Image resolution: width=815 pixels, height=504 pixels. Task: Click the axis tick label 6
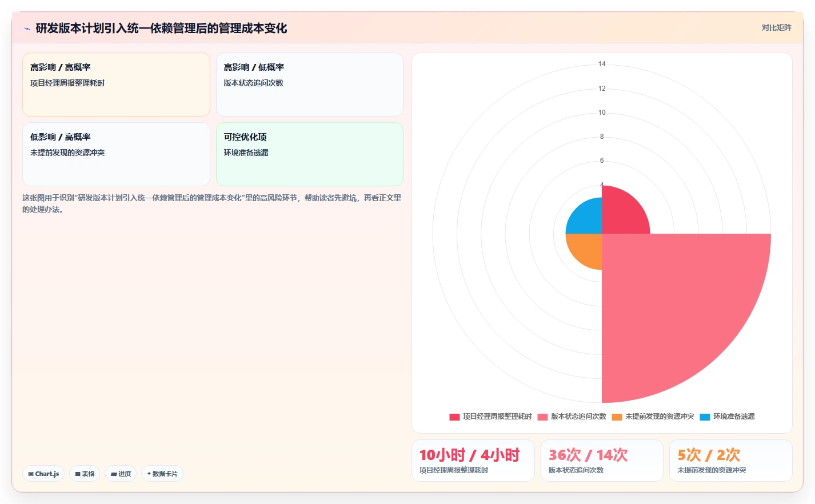pos(602,161)
